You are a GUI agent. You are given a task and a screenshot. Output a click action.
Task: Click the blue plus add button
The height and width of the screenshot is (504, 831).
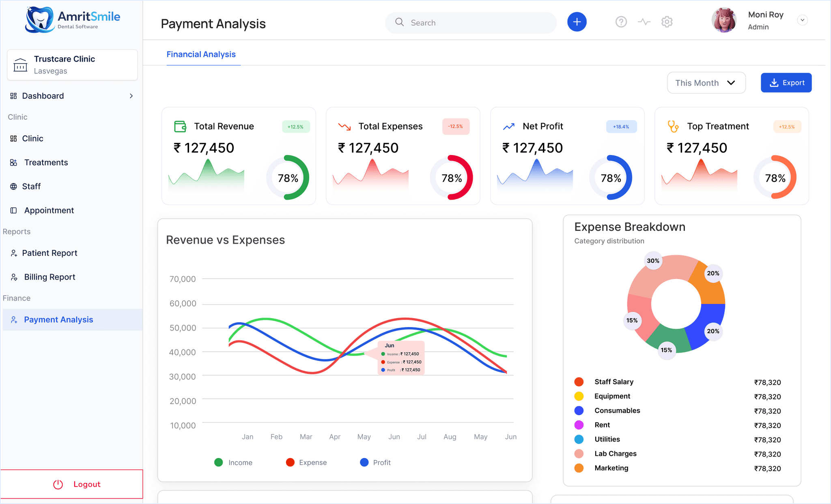[x=577, y=22]
